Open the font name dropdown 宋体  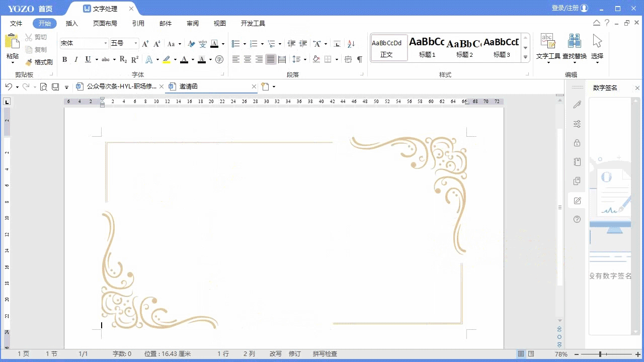[x=106, y=44]
